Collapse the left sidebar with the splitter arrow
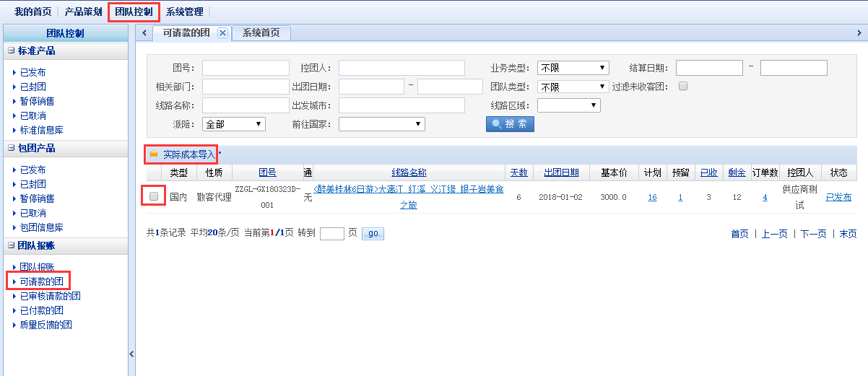868x376 pixels. click(131, 354)
